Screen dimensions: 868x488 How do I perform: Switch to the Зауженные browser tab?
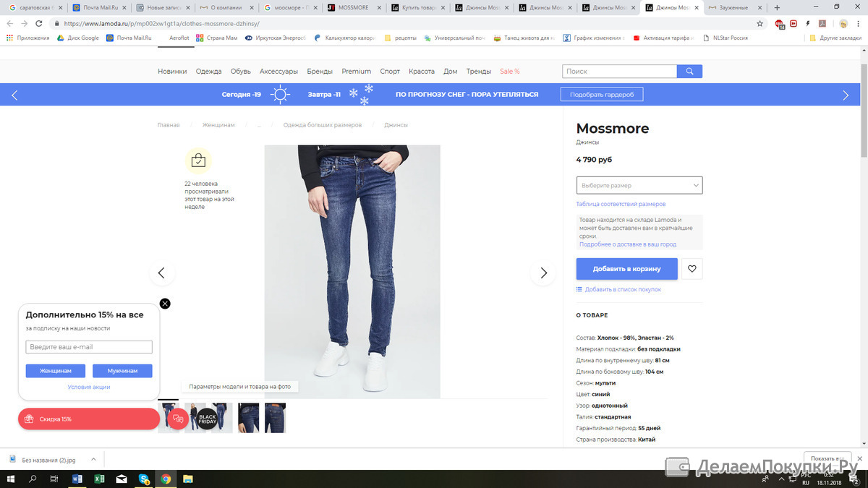point(734,7)
